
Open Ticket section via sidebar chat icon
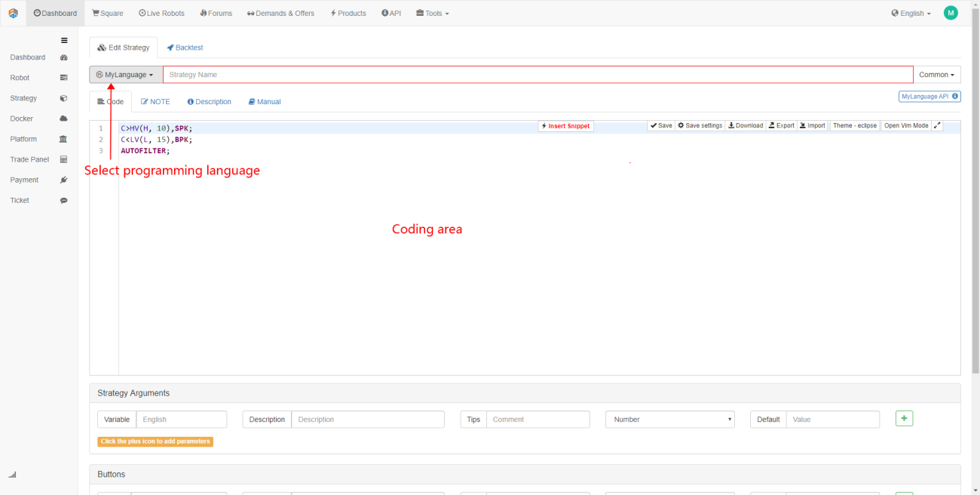coord(63,200)
